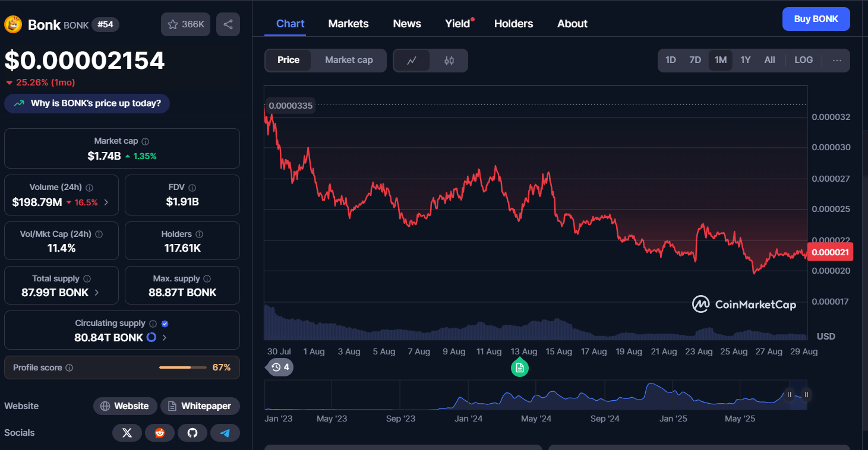Toggle chart to Price view
This screenshot has width=868, height=450.
click(x=288, y=60)
